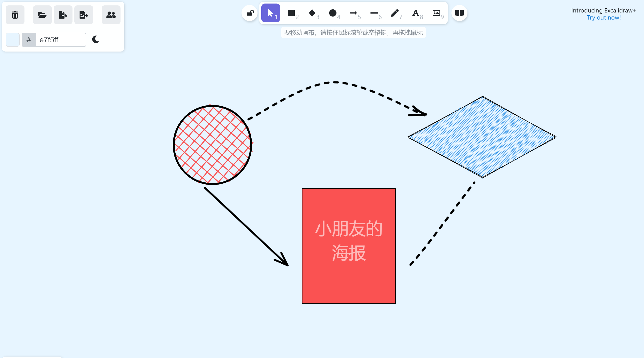Open file with the folder icon
This screenshot has width=644, height=358.
pyautogui.click(x=42, y=15)
